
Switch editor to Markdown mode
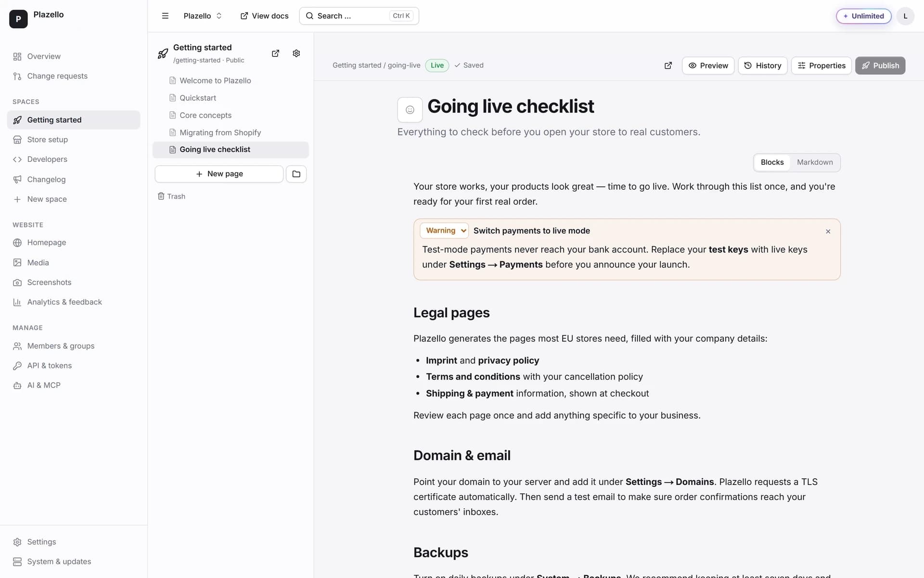(814, 163)
